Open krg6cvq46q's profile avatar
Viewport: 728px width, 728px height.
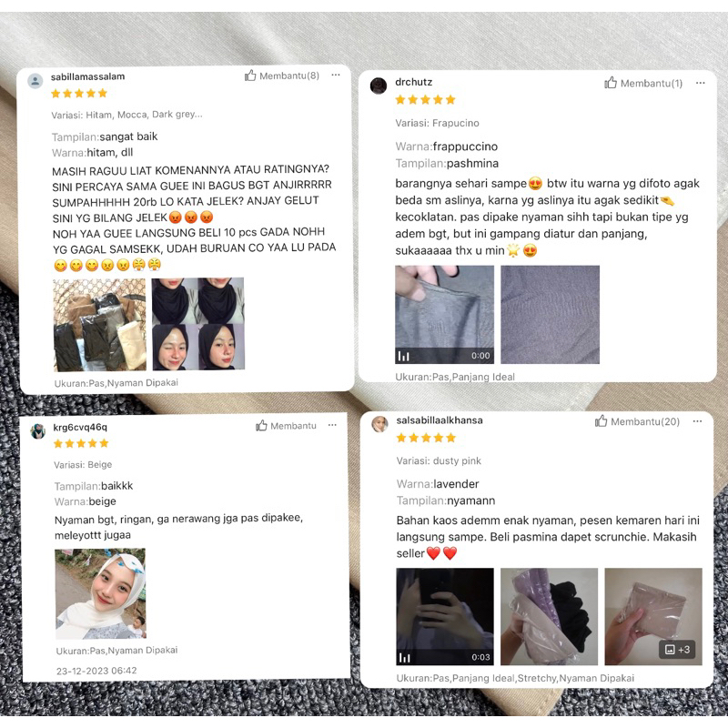pyautogui.click(x=38, y=430)
